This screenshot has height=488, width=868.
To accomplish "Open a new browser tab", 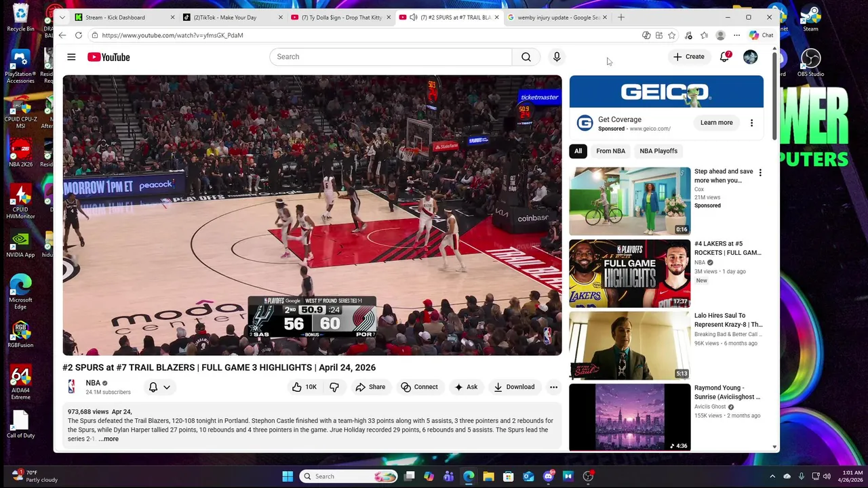I will (621, 18).
